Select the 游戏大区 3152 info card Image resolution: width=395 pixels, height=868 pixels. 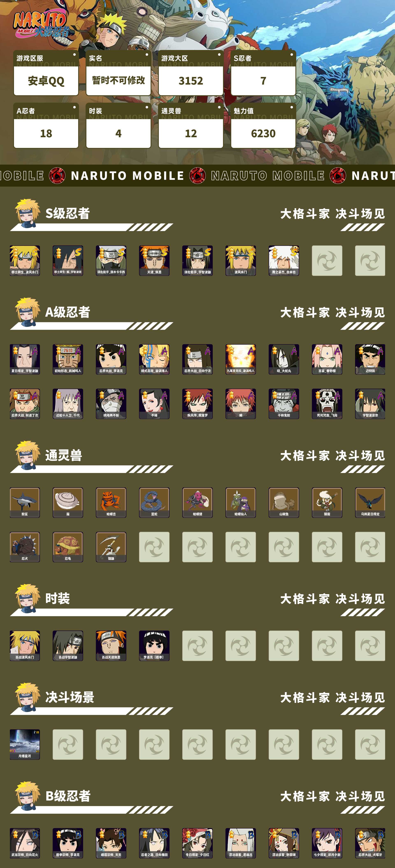coord(191,73)
